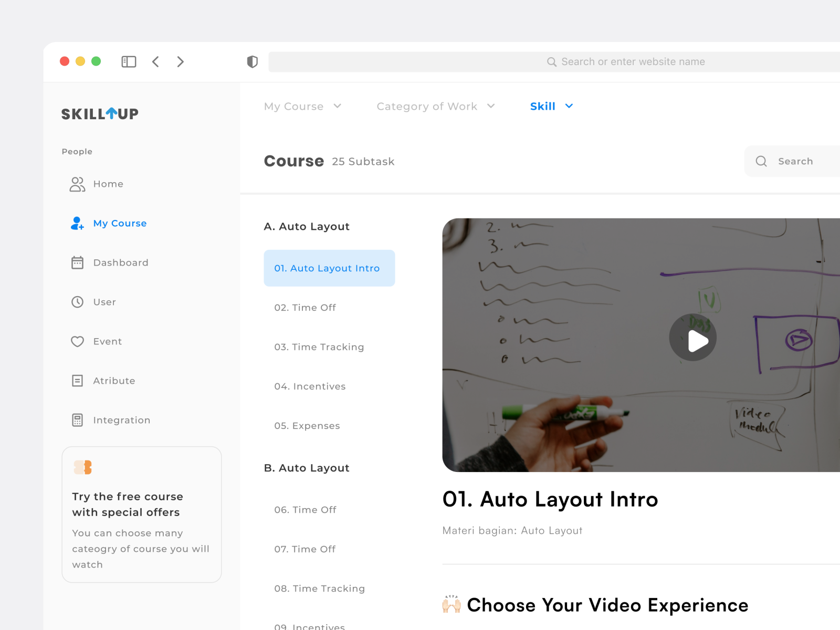The height and width of the screenshot is (630, 840).
Task: Click the clock icon next to User
Action: [x=77, y=302]
